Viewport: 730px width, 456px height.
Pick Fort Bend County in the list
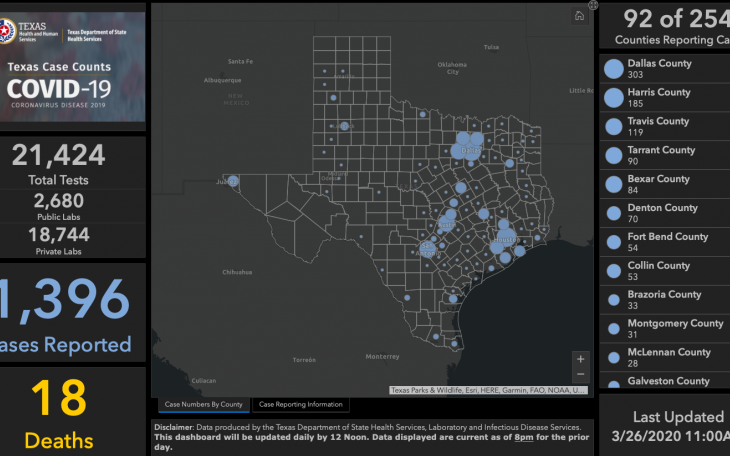(x=667, y=243)
